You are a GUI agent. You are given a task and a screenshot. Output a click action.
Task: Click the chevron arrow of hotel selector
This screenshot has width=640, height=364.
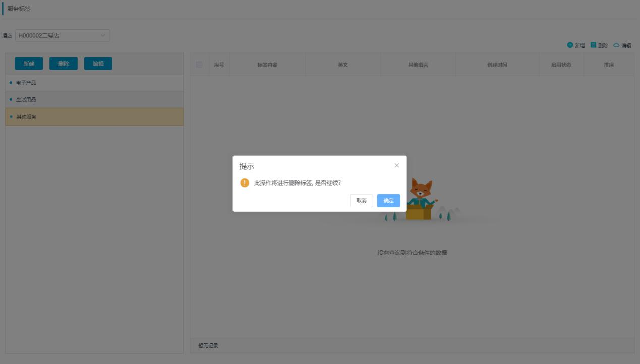103,36
